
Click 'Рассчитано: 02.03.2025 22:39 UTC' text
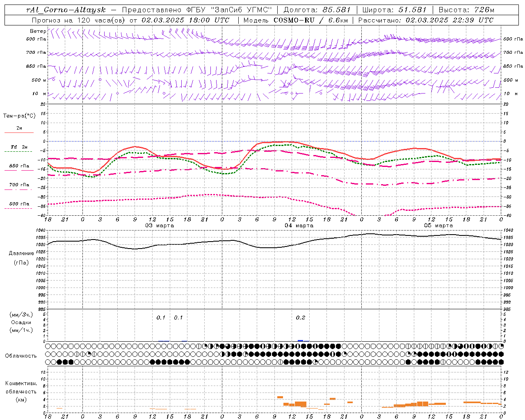[x=426, y=20]
